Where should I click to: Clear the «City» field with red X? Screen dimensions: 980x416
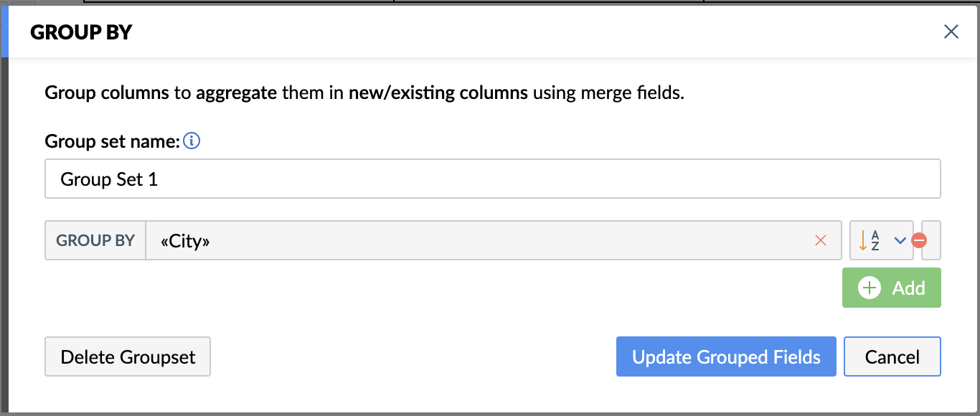pyautogui.click(x=821, y=240)
